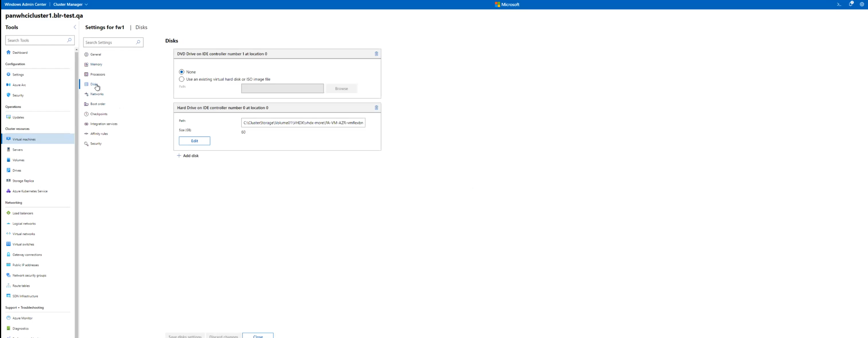Viewport: 868px width, 338px height.
Task: Click the Microsoft logo in the header
Action: pos(507,4)
